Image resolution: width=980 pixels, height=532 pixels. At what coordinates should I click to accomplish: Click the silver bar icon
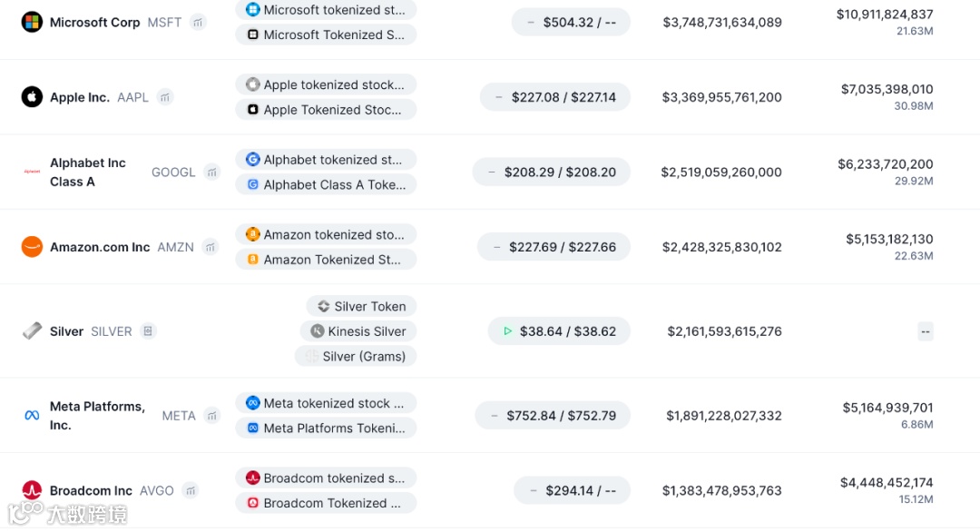point(32,331)
